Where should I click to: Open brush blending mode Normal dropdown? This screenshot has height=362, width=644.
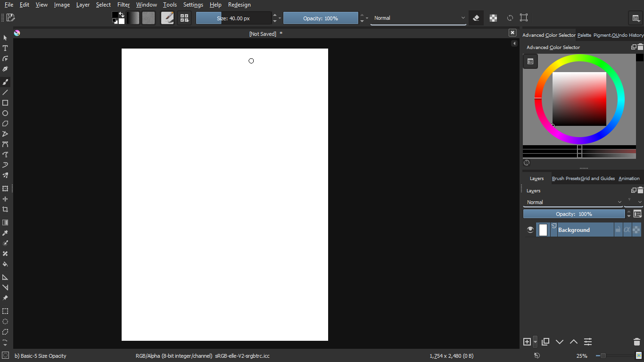(x=418, y=18)
